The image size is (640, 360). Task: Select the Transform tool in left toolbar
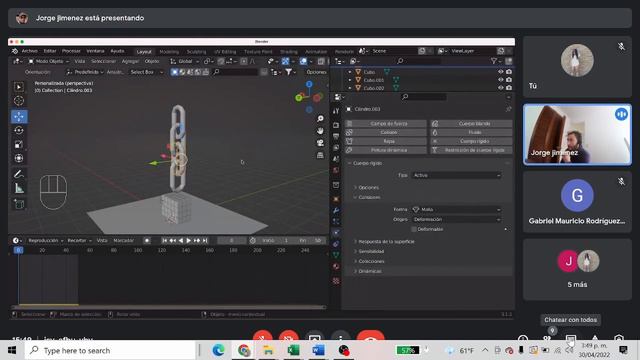tap(19, 158)
